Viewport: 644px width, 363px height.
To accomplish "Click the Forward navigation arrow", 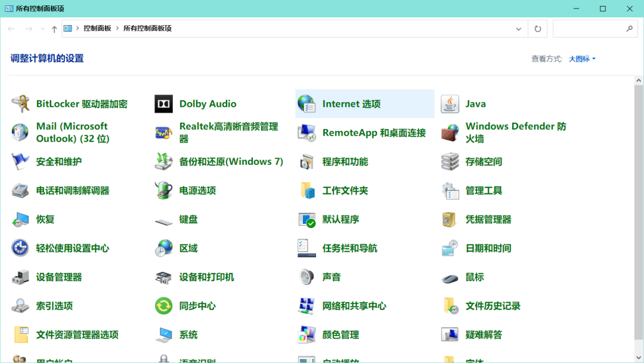I will point(29,29).
